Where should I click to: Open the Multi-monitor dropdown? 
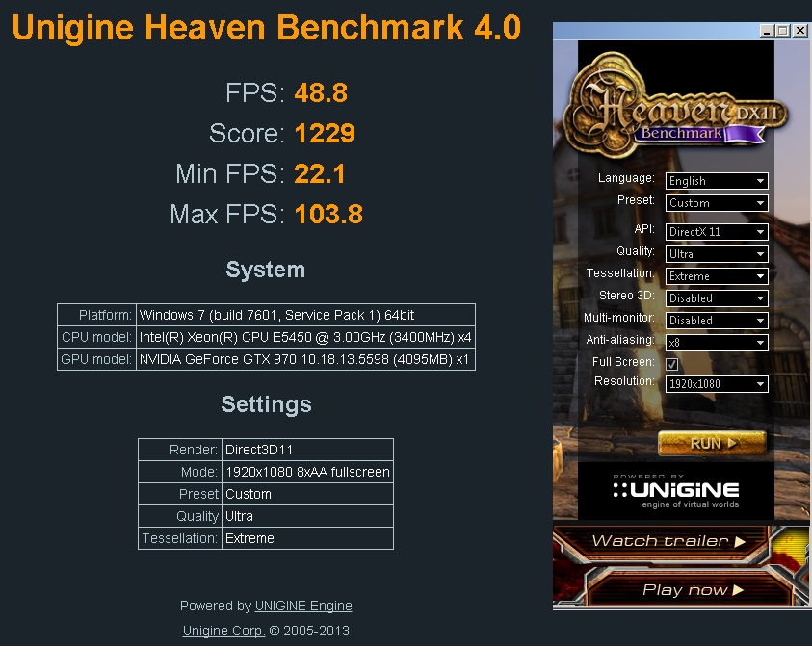[x=717, y=321]
